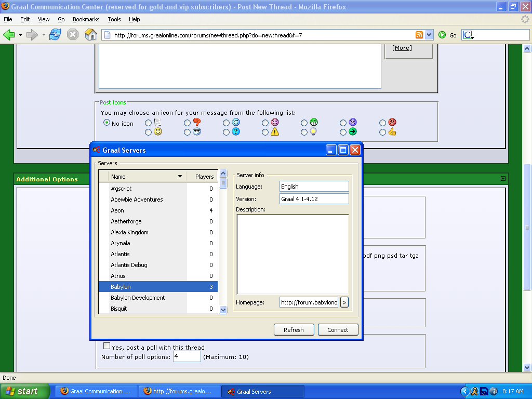Choose the thumbs down post icon radio
532x399 pixels.
click(x=188, y=123)
